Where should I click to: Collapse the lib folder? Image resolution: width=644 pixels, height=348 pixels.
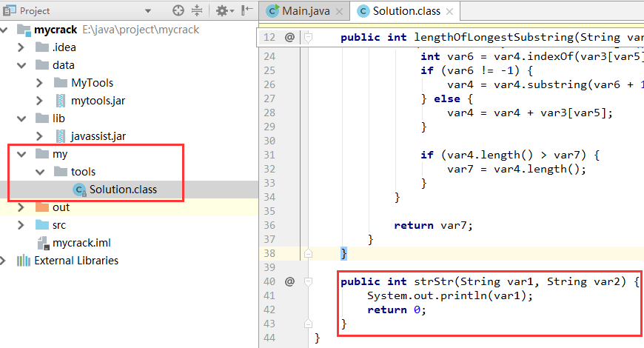point(21,118)
